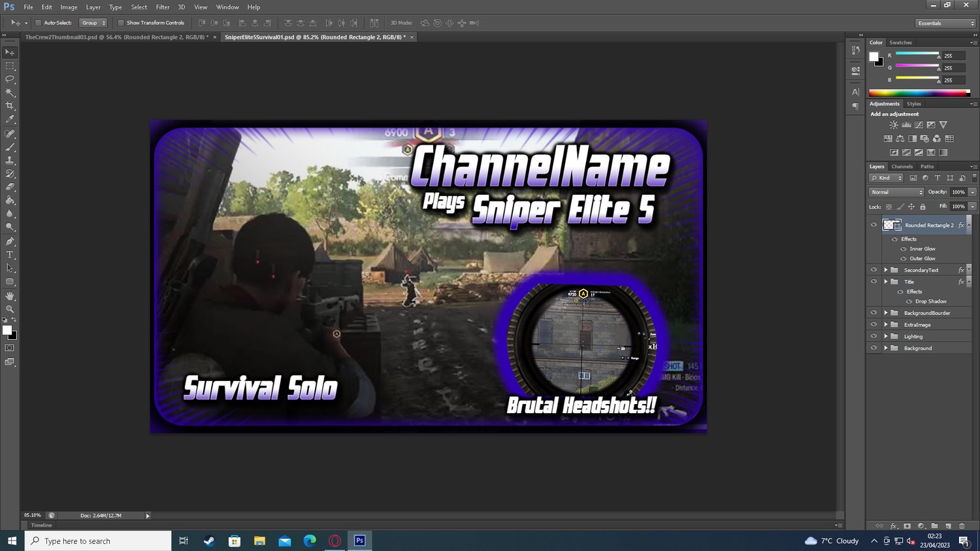
Task: Add a layer mask using the bottom icon
Action: point(907,526)
